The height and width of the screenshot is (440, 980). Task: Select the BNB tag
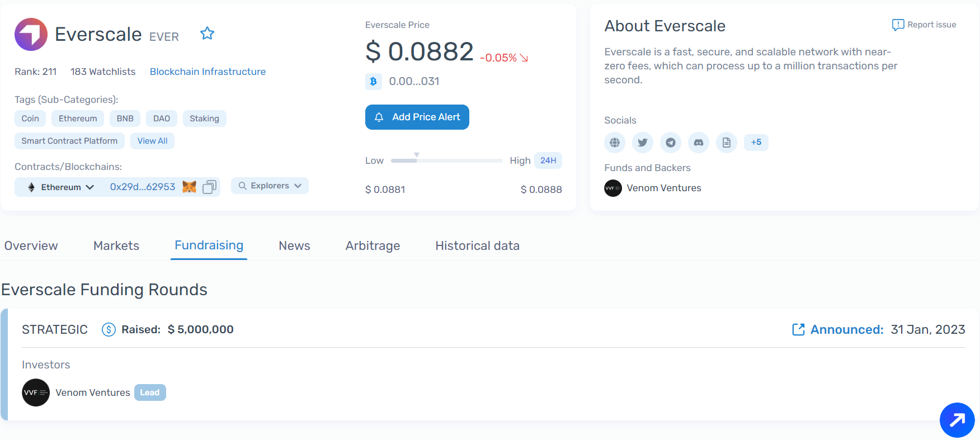(x=125, y=119)
